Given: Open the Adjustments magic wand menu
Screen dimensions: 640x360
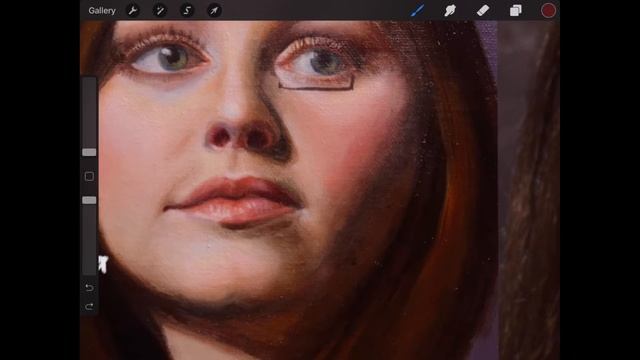Looking at the screenshot, I should (x=160, y=11).
